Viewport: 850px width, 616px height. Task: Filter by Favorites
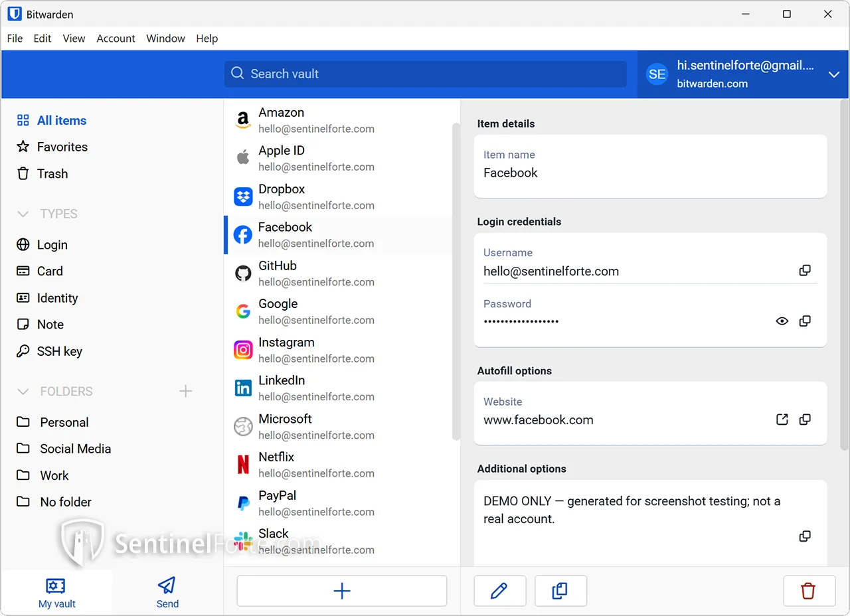[52, 147]
